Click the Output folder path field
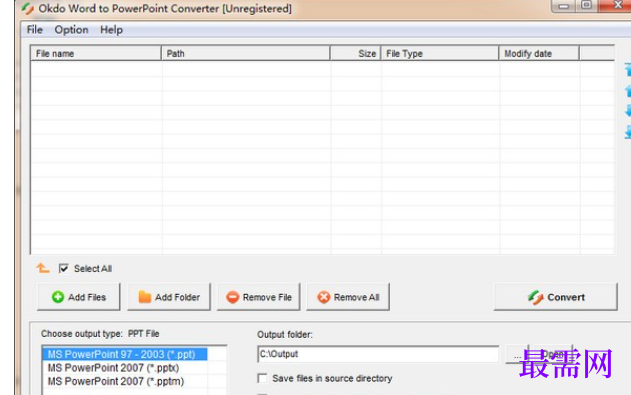The image size is (631, 395). coord(378,354)
